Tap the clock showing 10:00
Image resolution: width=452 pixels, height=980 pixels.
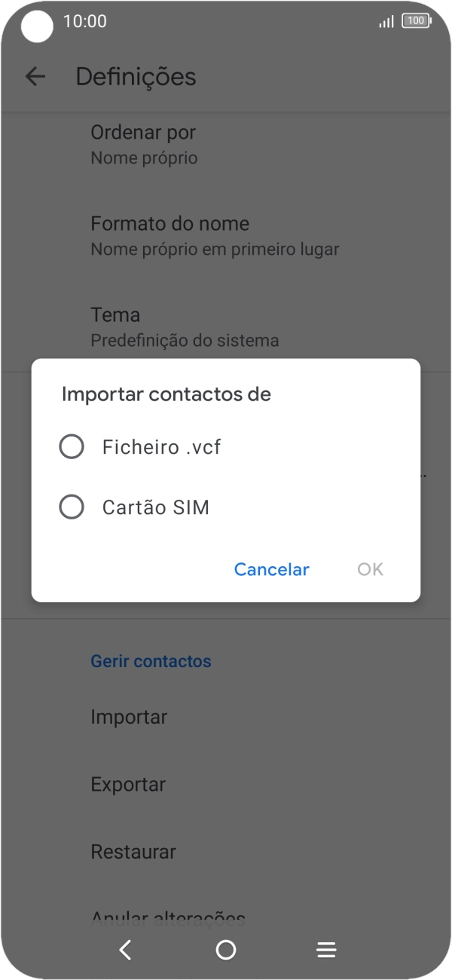point(87,22)
